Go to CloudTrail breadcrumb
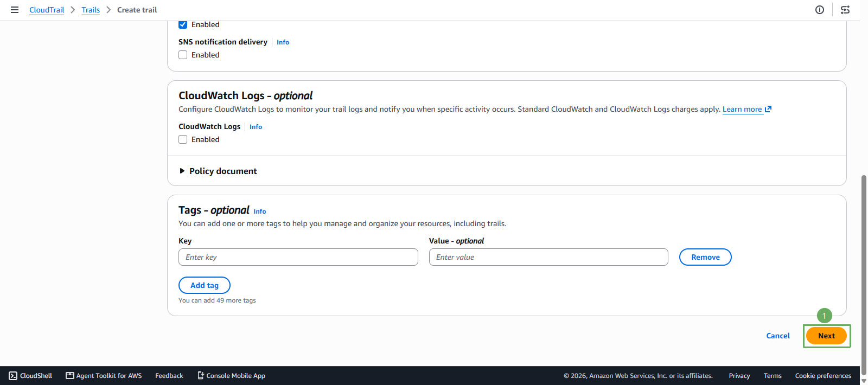This screenshot has height=385, width=868. (x=47, y=10)
